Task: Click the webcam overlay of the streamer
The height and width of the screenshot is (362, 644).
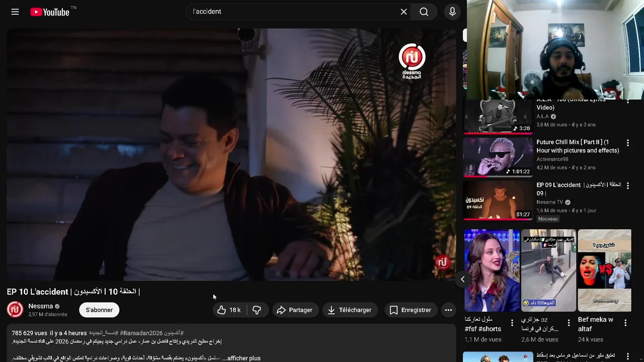Action: click(555, 50)
